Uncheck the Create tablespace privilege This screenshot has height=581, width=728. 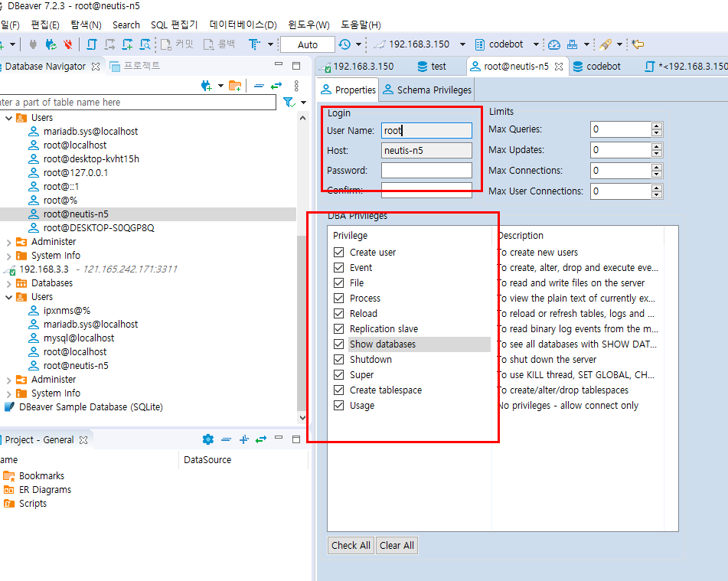339,390
